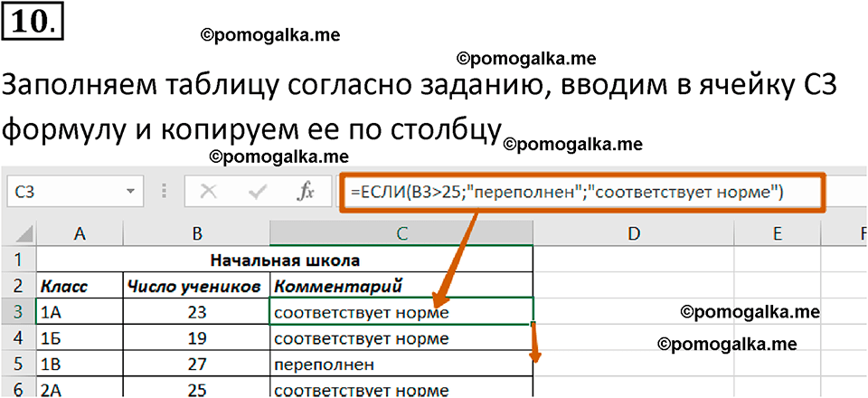Click header cell 'Класс'
Image resolution: width=868 pixels, height=398 pixels.
coord(80,286)
